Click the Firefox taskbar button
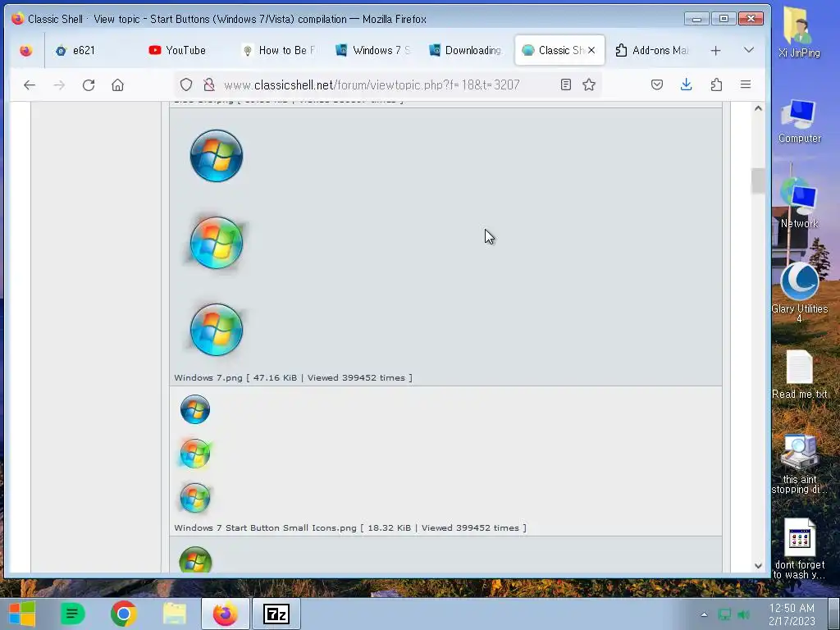 pyautogui.click(x=226, y=614)
